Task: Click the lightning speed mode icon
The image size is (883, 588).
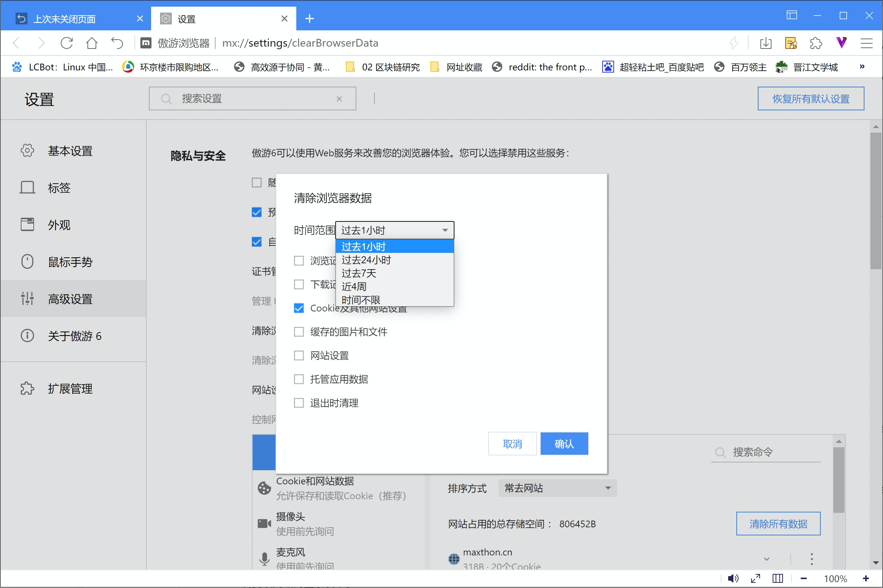Action: tap(734, 43)
